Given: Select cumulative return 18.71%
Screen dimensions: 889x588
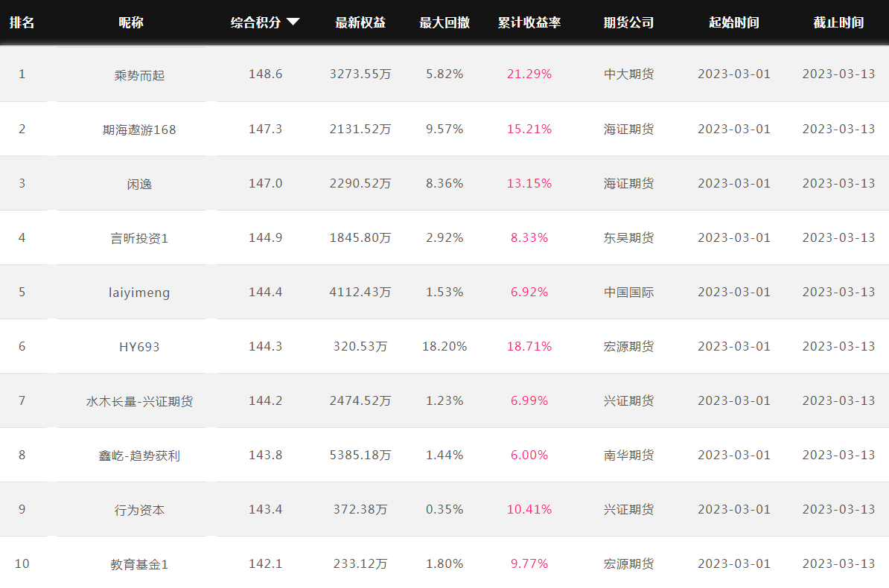Looking at the screenshot, I should [529, 346].
